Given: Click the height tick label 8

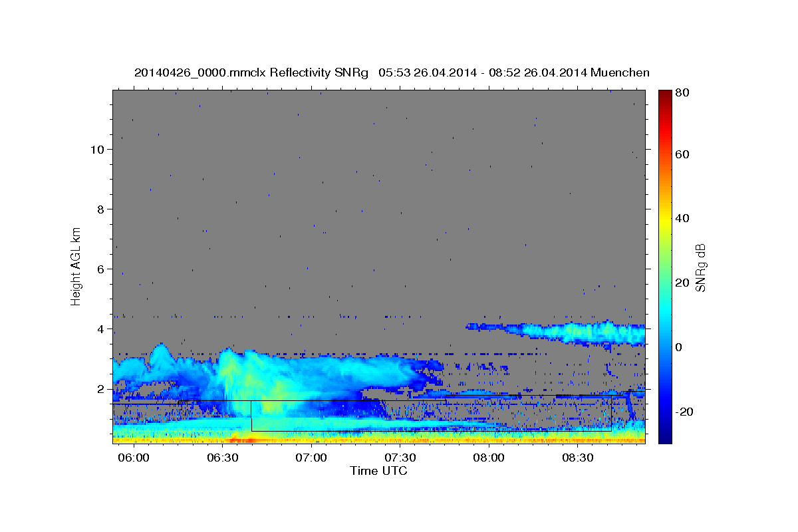Looking at the screenshot, I should click(x=100, y=209).
